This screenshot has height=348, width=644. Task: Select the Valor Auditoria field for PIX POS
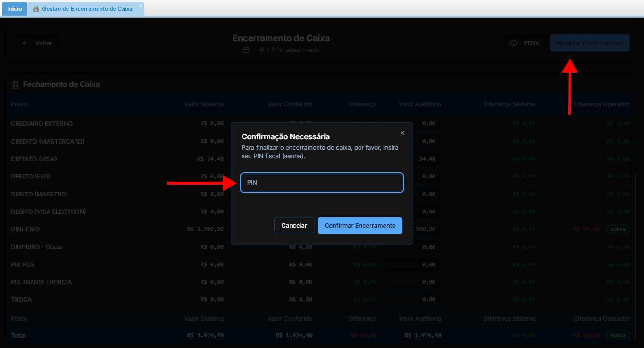412,264
